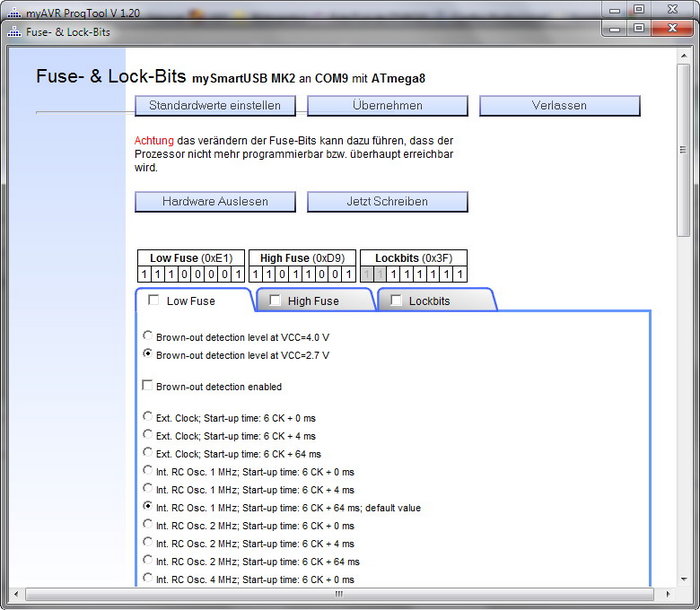The height and width of the screenshot is (610, 700).
Task: Toggle last bit of Lockbits row
Action: point(460,275)
